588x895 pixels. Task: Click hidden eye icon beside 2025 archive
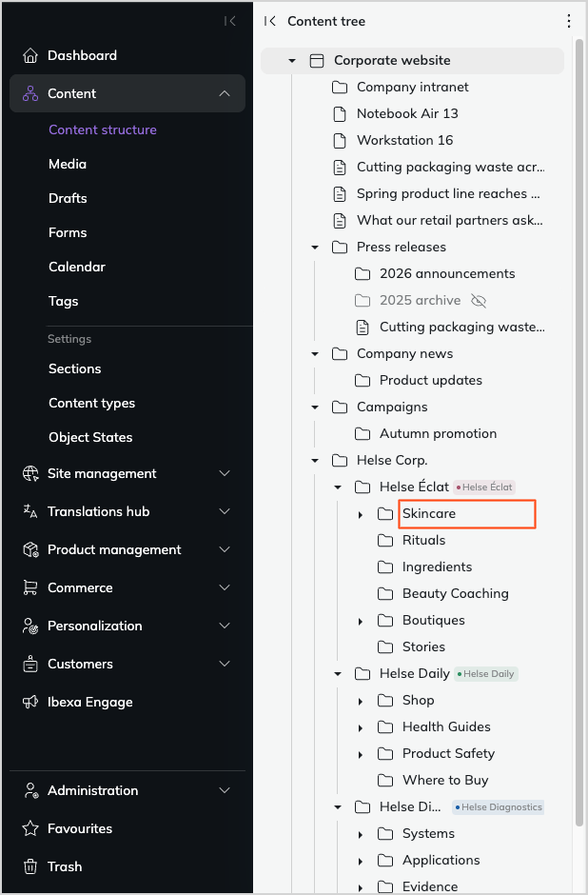click(479, 300)
